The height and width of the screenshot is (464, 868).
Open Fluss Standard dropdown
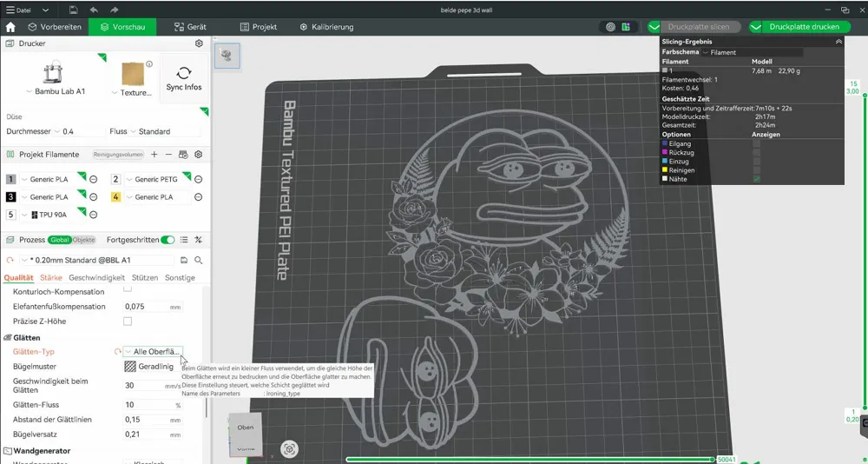click(133, 131)
